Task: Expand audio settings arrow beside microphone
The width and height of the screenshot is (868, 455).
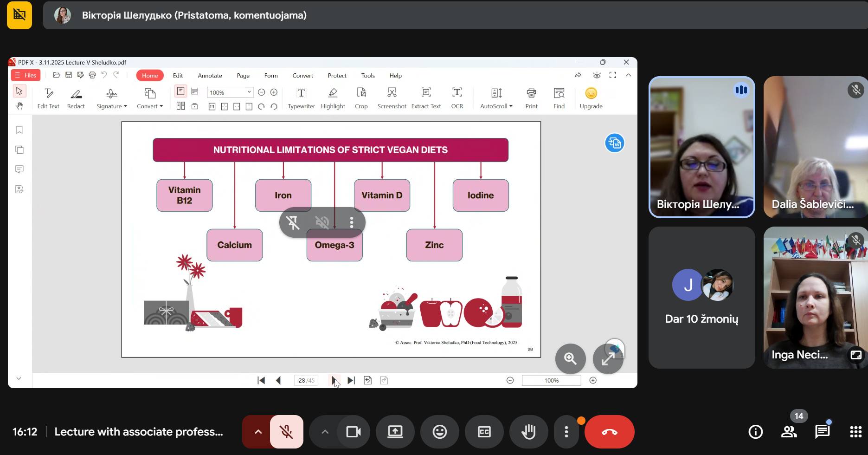Action: click(258, 432)
